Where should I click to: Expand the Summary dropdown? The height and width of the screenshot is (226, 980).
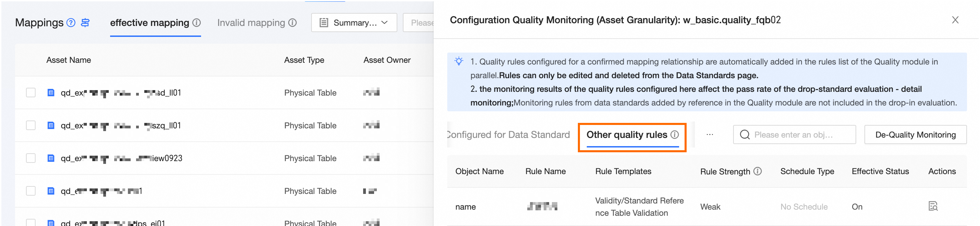point(354,23)
